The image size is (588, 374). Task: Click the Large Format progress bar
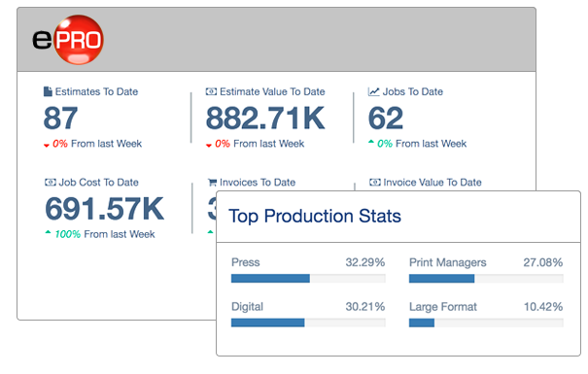pyautogui.click(x=486, y=323)
